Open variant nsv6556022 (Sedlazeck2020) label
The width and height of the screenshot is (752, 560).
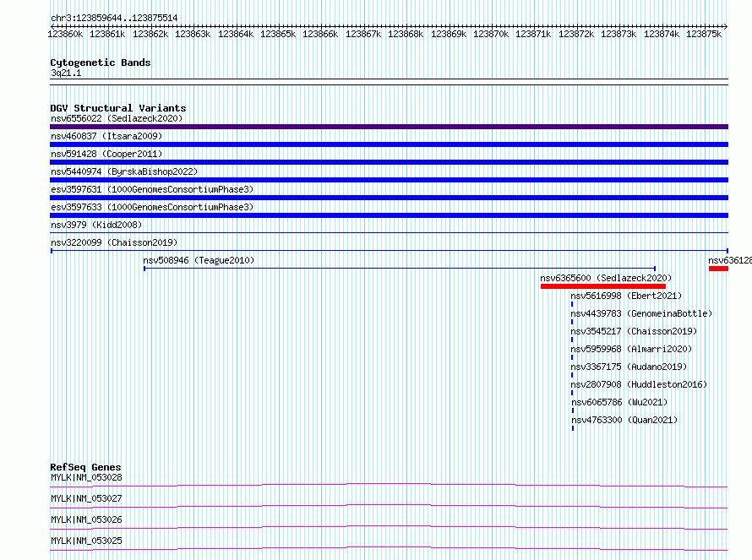(117, 118)
